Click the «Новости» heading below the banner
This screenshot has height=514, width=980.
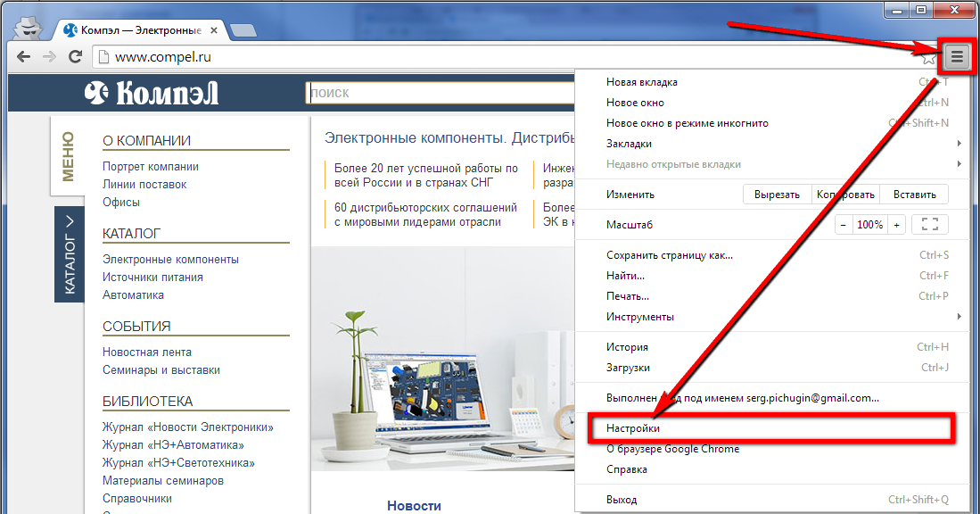click(x=415, y=506)
